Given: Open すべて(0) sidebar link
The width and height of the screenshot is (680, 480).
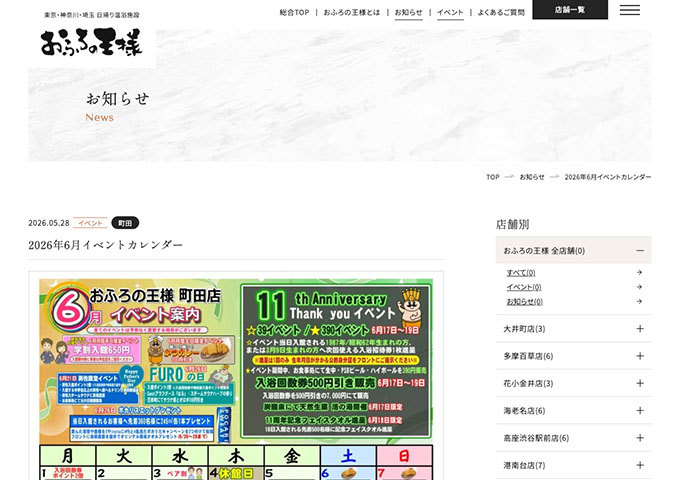Looking at the screenshot, I should click(521, 273).
